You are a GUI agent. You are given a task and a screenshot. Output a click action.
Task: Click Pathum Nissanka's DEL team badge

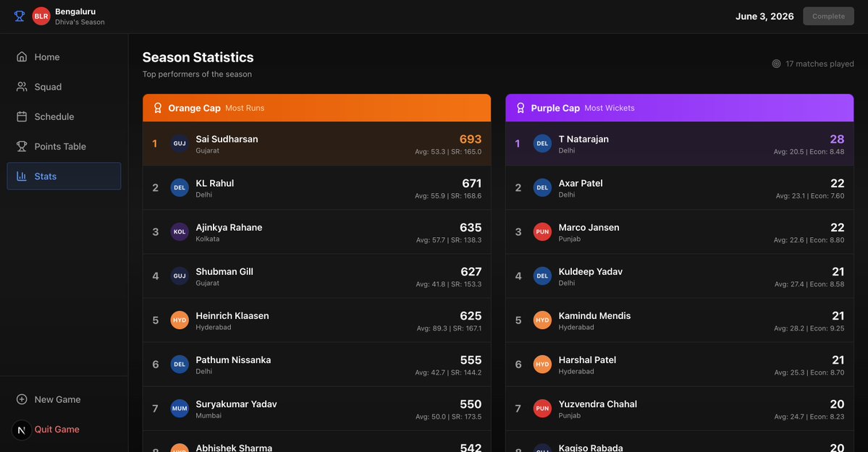click(180, 364)
